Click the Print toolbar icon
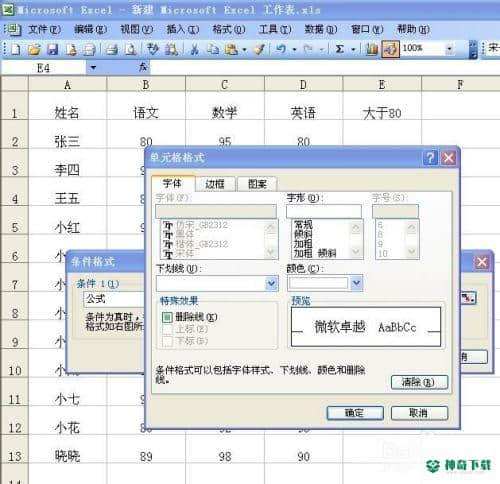The image size is (500, 484). coord(112,49)
